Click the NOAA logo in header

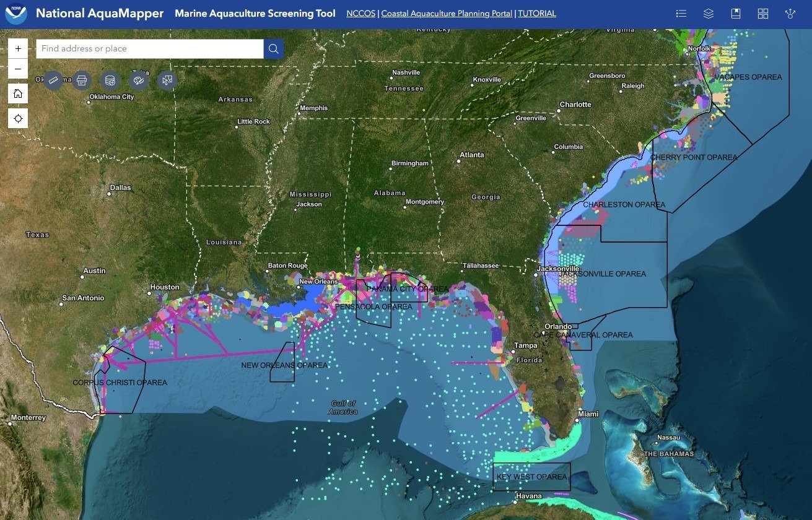click(x=16, y=14)
